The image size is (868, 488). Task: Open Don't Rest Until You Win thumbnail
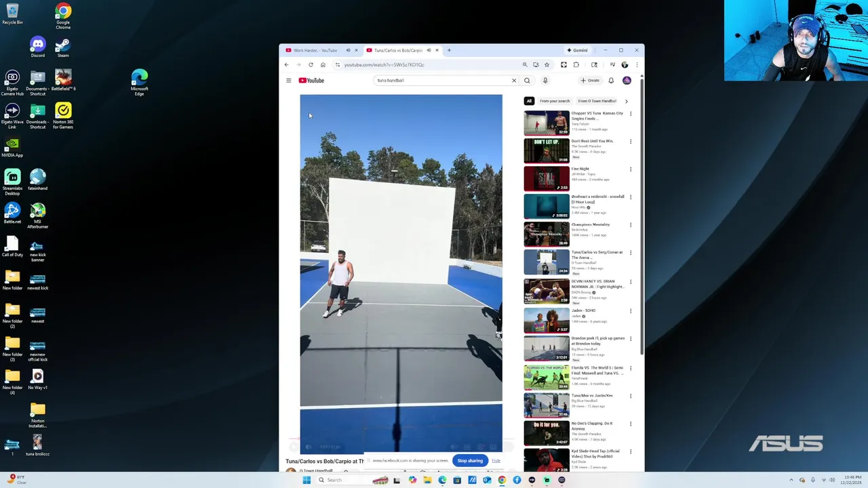tap(547, 150)
